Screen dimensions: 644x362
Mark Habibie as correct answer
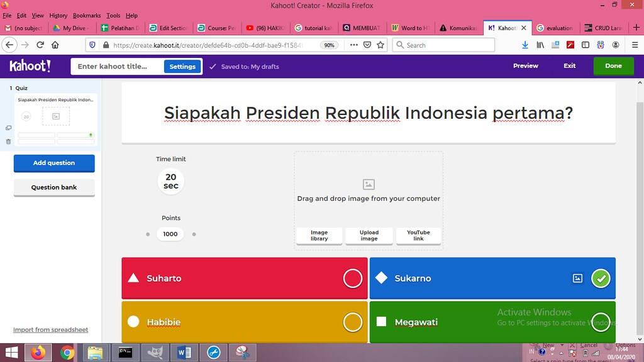352,322
